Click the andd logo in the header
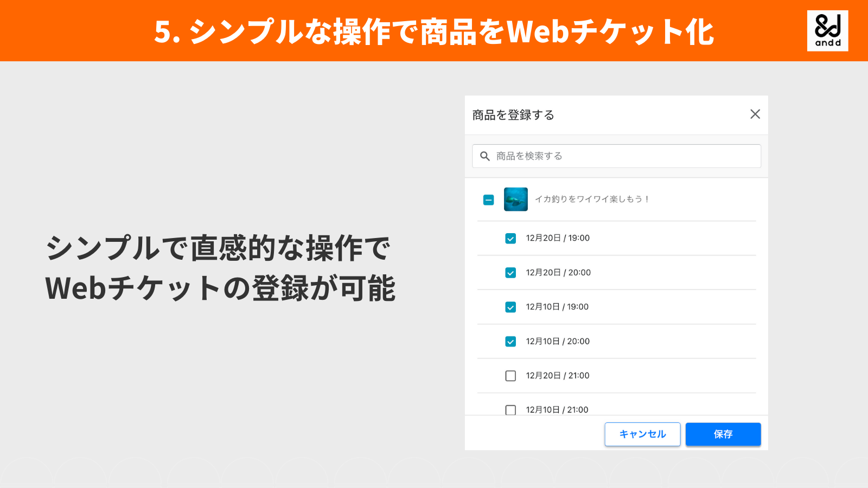 point(827,30)
